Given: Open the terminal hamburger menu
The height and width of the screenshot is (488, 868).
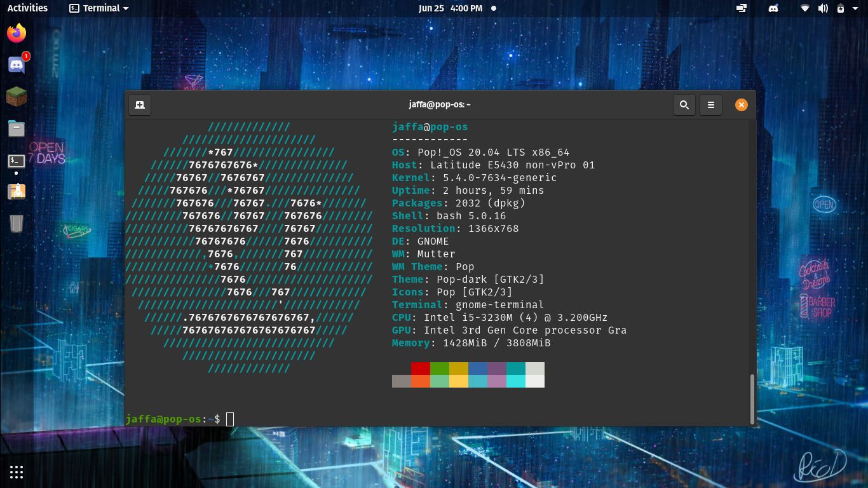Looking at the screenshot, I should [710, 105].
